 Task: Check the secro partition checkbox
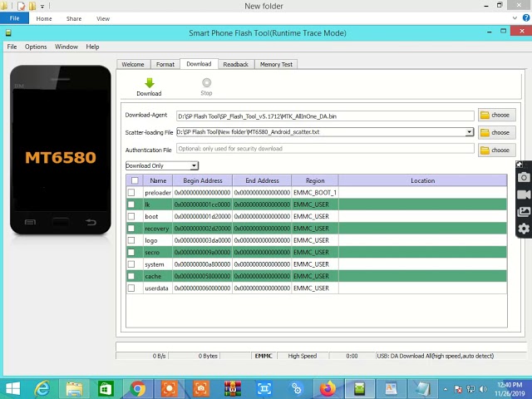tap(131, 252)
